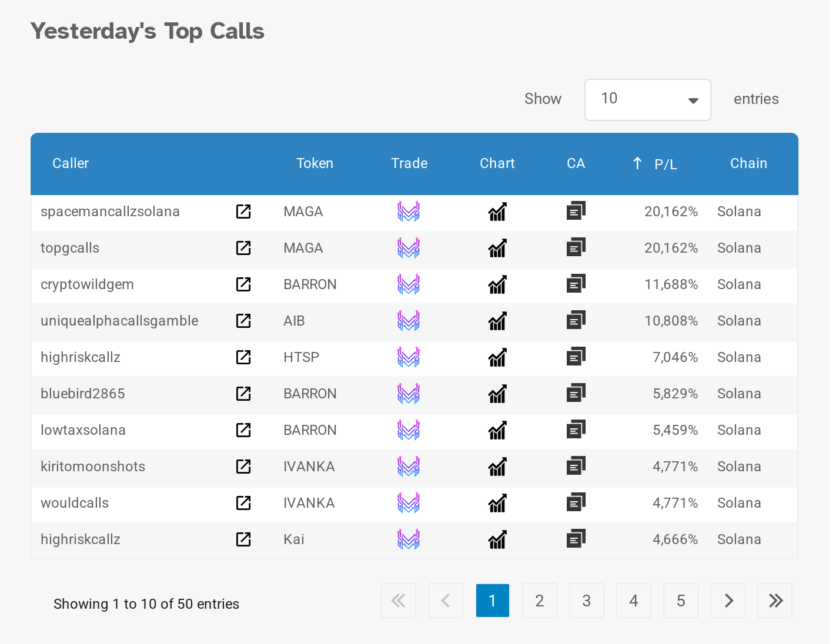Image resolution: width=829 pixels, height=644 pixels.
Task: Jump to last page double arrow
Action: coord(775,601)
